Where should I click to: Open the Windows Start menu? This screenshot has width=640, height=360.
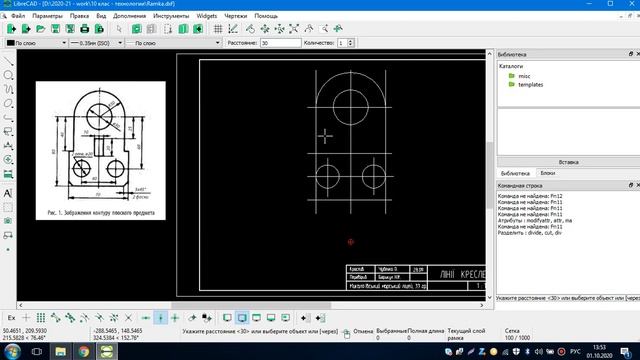[12, 351]
